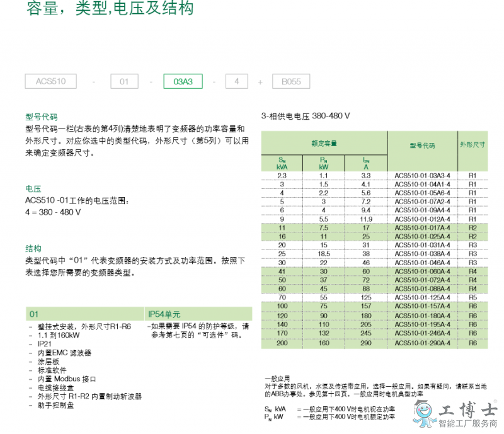Click the 01 structure table header
The image size is (504, 434).
pyautogui.click(x=85, y=314)
